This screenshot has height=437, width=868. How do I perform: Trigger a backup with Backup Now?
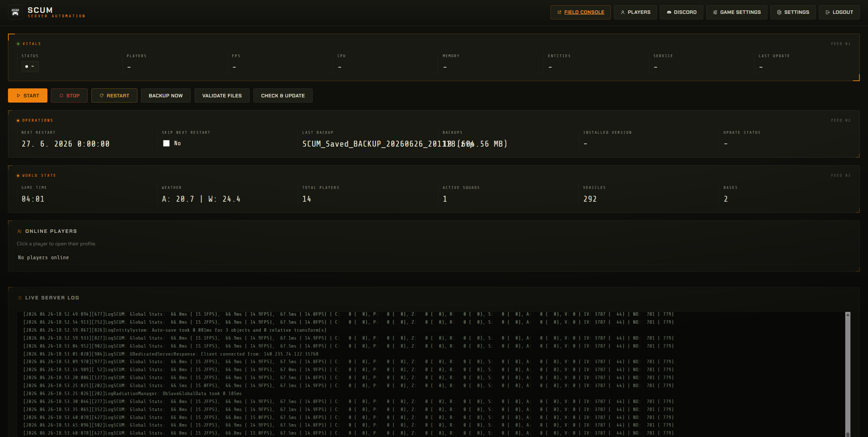point(166,96)
